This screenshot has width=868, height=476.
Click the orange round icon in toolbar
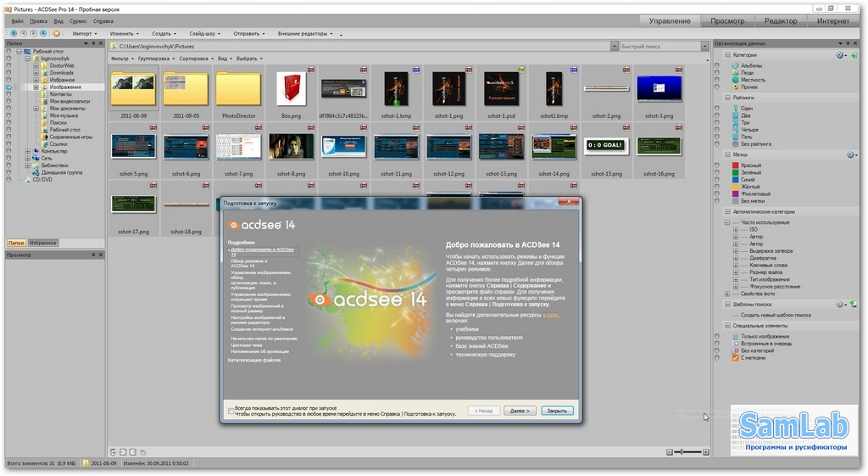tap(57, 34)
